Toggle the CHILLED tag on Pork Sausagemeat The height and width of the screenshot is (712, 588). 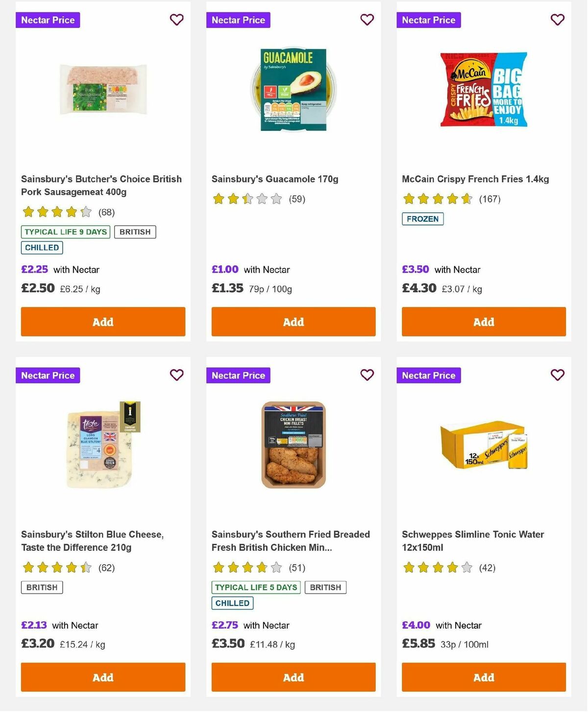pos(42,248)
